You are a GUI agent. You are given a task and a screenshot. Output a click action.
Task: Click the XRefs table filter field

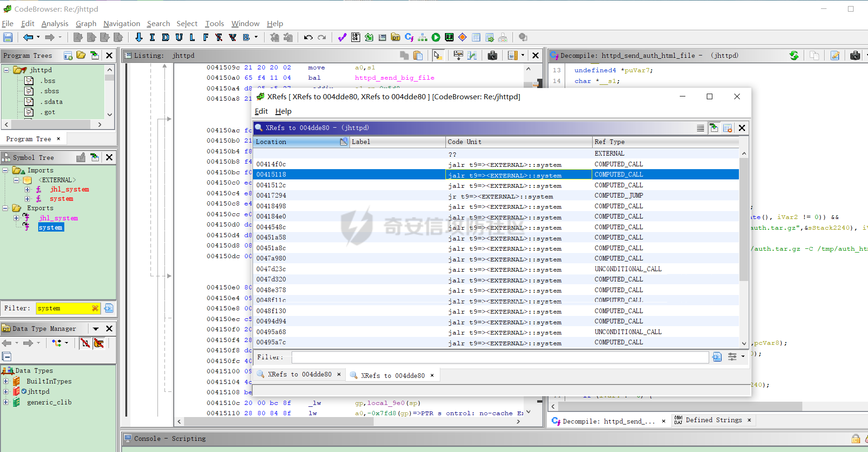pos(500,357)
